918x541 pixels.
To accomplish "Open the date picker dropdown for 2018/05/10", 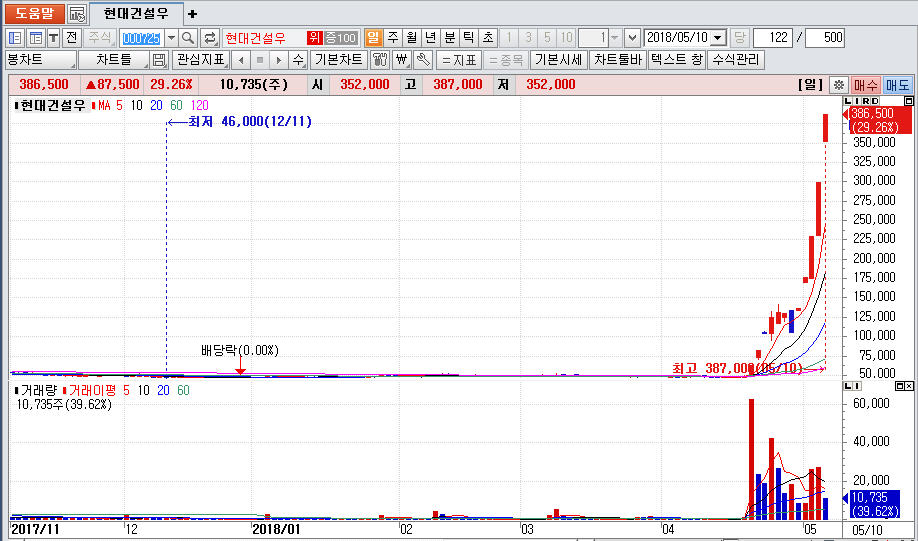I will pos(718,38).
